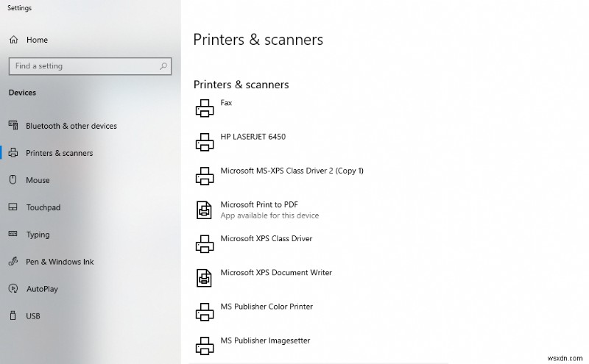Go to Home in Settings
The width and height of the screenshot is (589, 364).
pyautogui.click(x=38, y=40)
